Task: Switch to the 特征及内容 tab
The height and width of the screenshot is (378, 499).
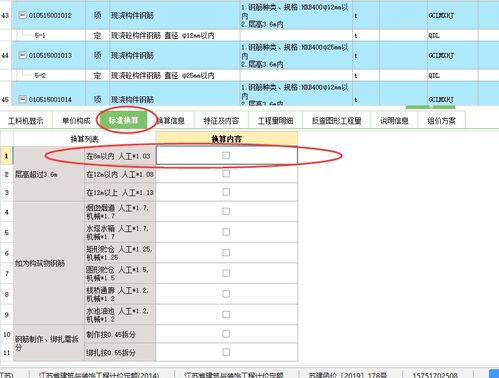Action: 221,121
